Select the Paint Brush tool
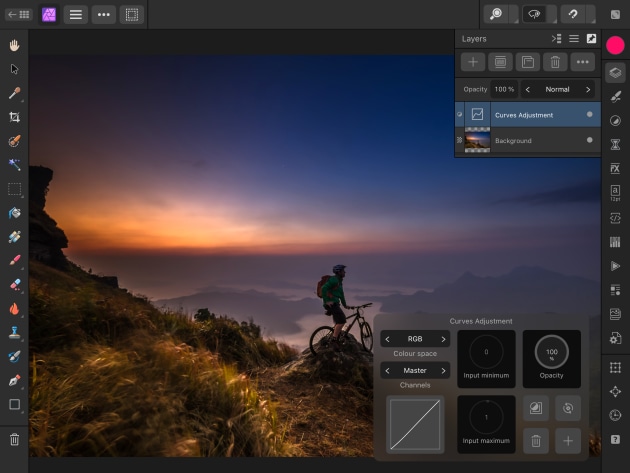 pyautogui.click(x=14, y=260)
